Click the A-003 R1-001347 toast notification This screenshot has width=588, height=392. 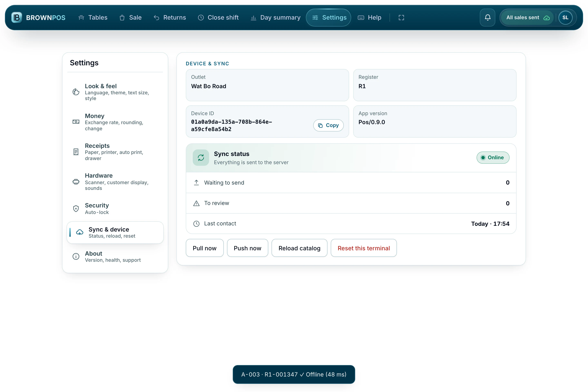pyautogui.click(x=294, y=374)
